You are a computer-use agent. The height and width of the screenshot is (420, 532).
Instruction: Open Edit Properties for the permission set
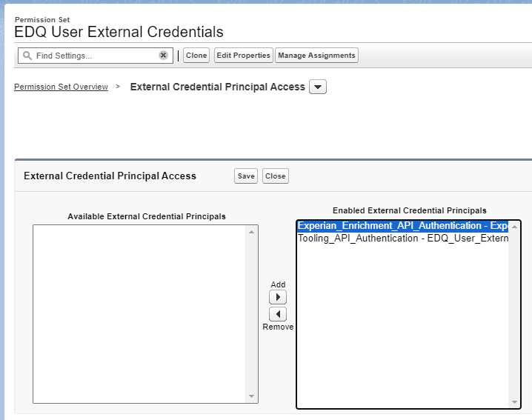pos(243,56)
